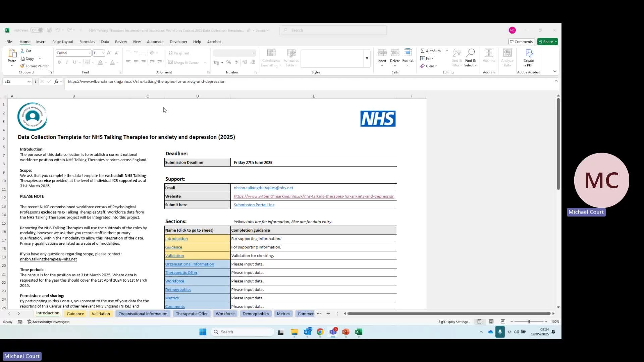Image resolution: width=644 pixels, height=362 pixels.
Task: Toggle Wrap Text
Action: [x=179, y=53]
